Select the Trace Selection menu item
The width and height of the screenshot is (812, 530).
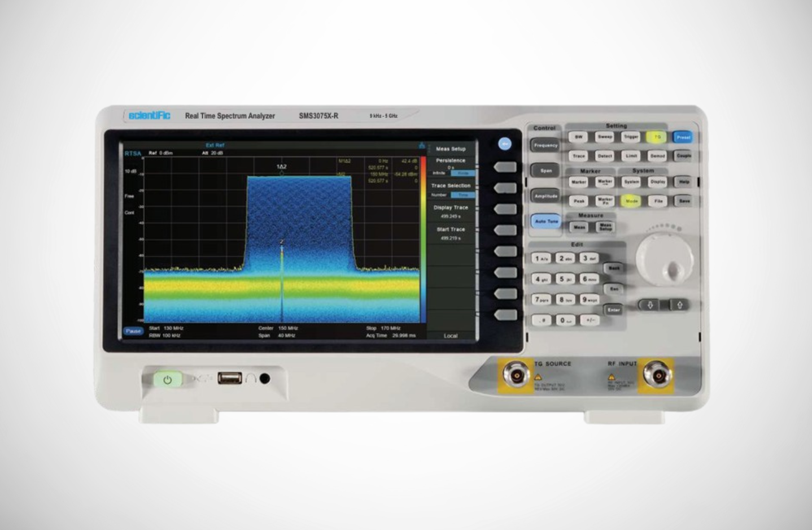coord(451,189)
